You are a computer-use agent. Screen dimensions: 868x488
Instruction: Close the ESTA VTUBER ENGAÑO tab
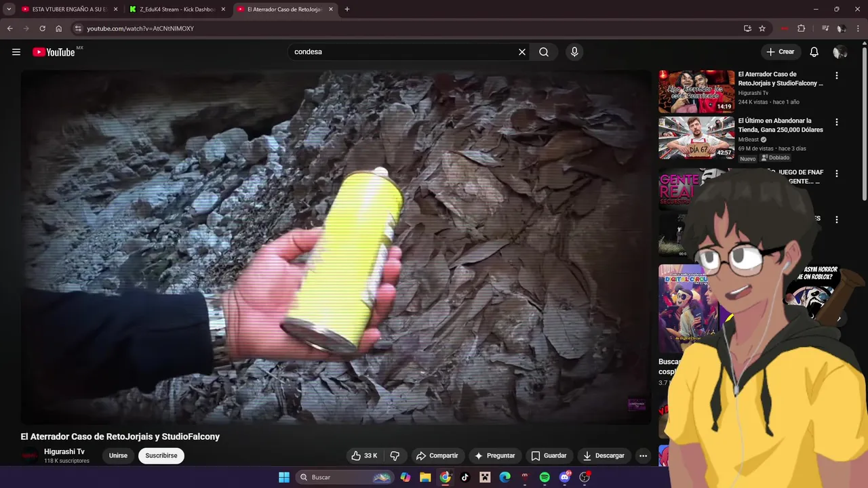pos(115,9)
